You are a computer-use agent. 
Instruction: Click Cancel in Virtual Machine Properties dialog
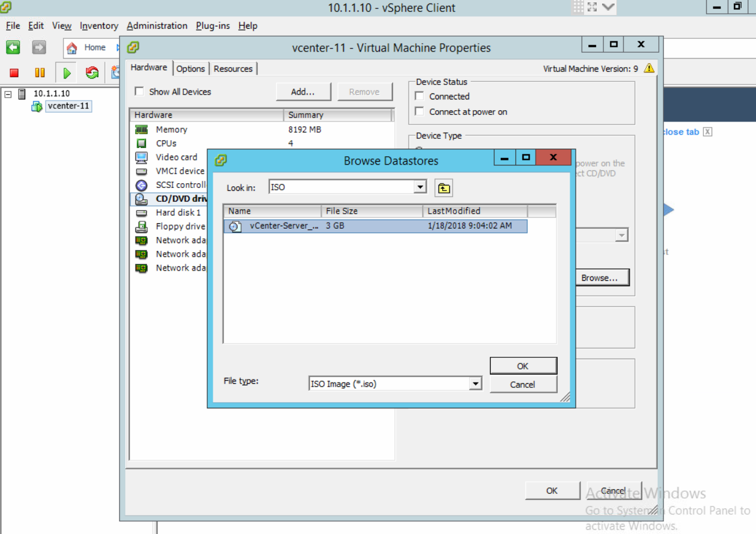613,490
